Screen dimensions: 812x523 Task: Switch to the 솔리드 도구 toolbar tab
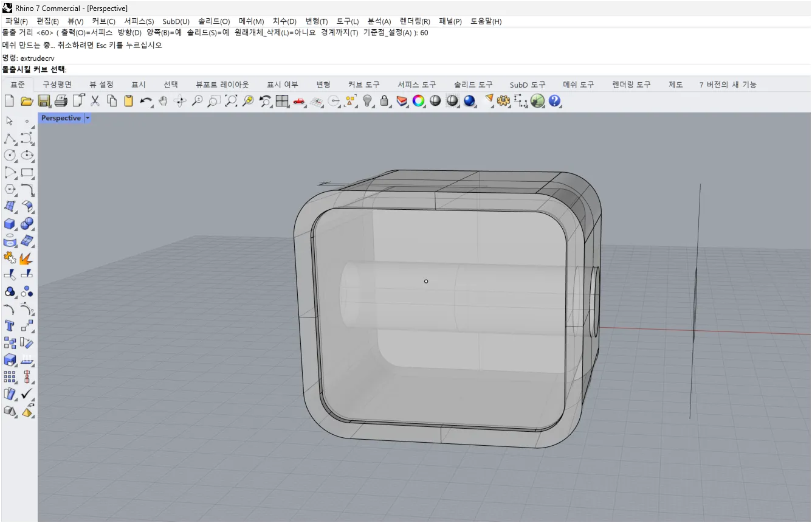tap(473, 85)
